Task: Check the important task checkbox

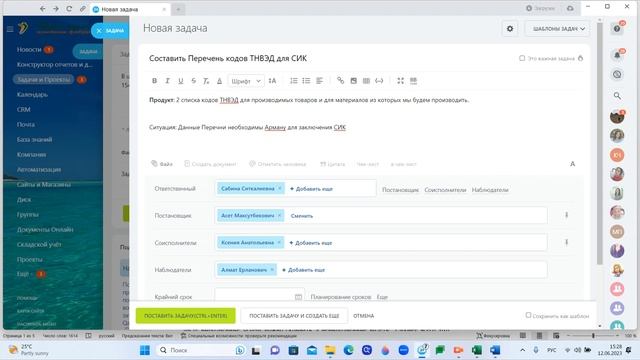Action: (x=522, y=58)
